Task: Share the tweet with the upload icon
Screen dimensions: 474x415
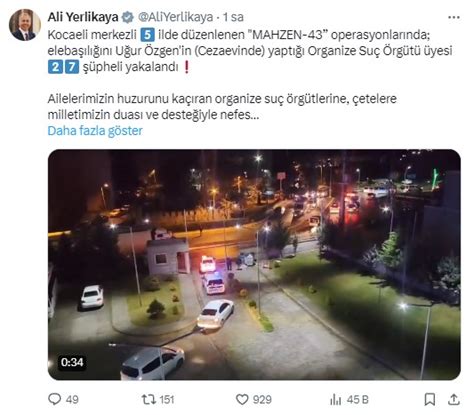Action: coord(454,399)
